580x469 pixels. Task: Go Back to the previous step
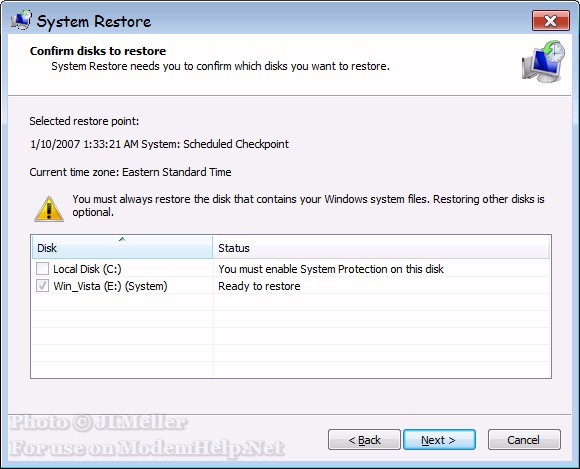point(364,440)
